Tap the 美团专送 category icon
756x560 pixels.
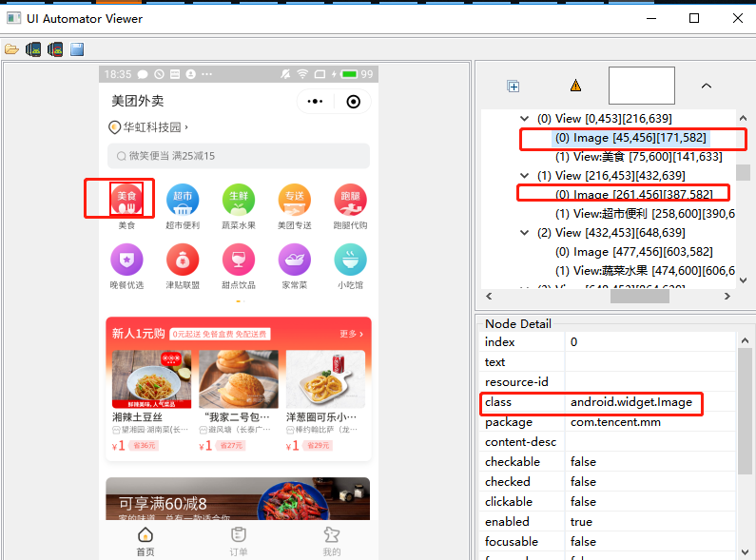coord(295,199)
